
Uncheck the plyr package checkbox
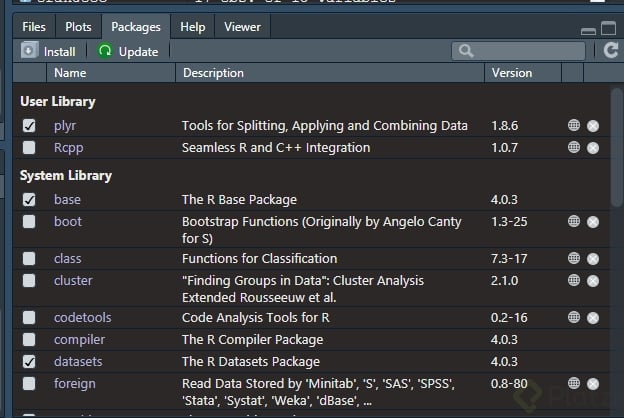point(29,126)
